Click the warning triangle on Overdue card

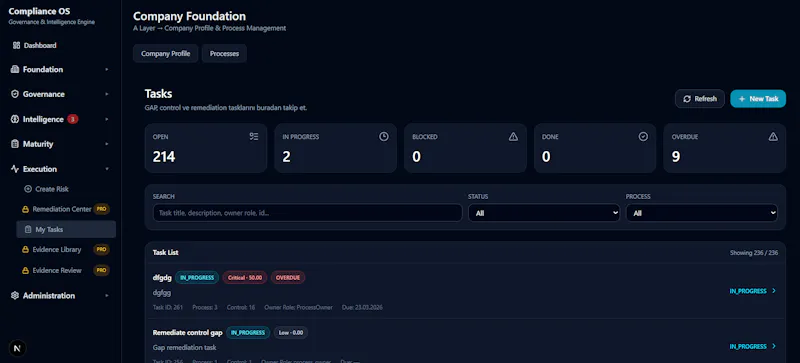[773, 136]
